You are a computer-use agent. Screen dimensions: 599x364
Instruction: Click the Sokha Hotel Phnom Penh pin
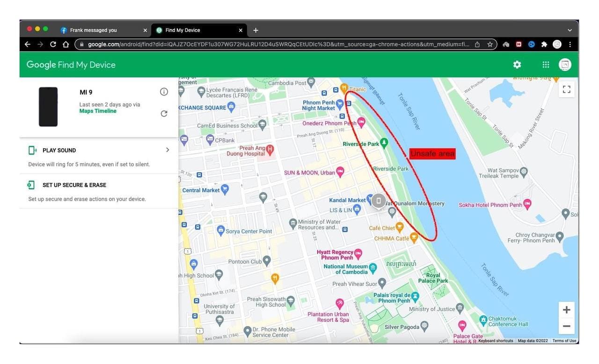[527, 204]
